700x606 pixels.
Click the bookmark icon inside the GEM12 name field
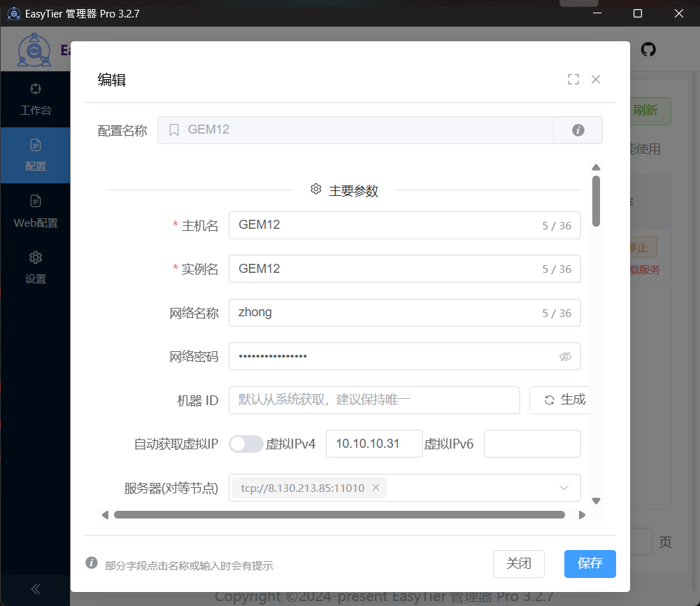tap(174, 129)
